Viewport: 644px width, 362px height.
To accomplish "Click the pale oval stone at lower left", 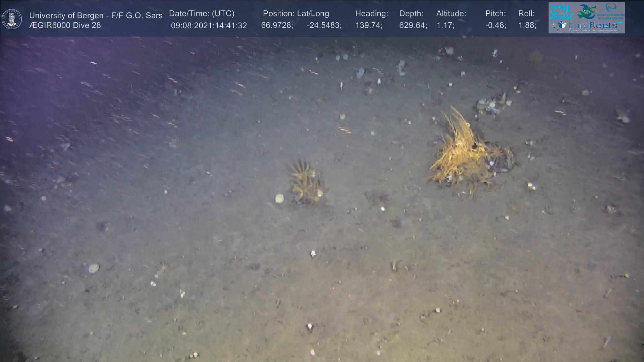I will 94,268.
